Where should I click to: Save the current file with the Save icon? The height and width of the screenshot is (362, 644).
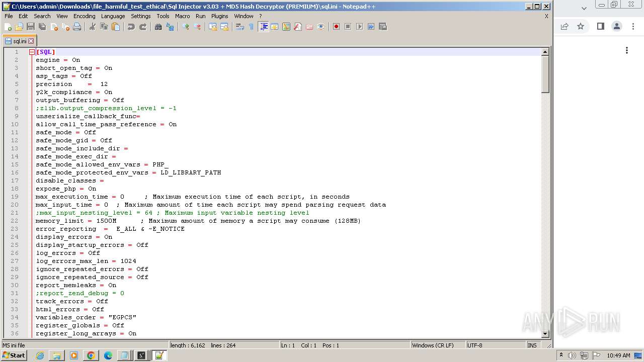pyautogui.click(x=31, y=27)
